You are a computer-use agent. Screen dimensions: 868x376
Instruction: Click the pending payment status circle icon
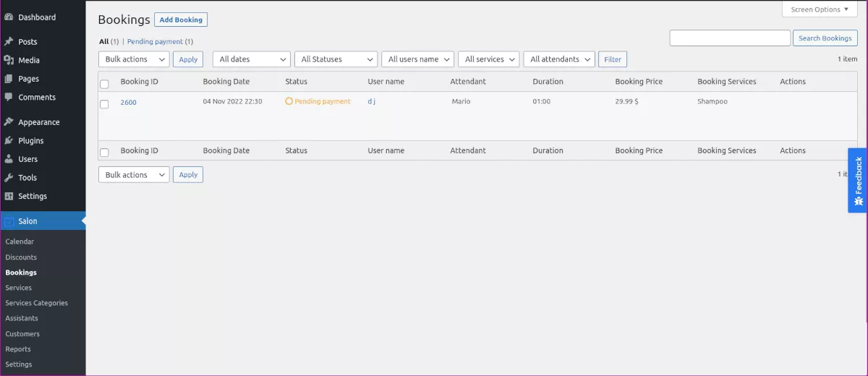[289, 102]
